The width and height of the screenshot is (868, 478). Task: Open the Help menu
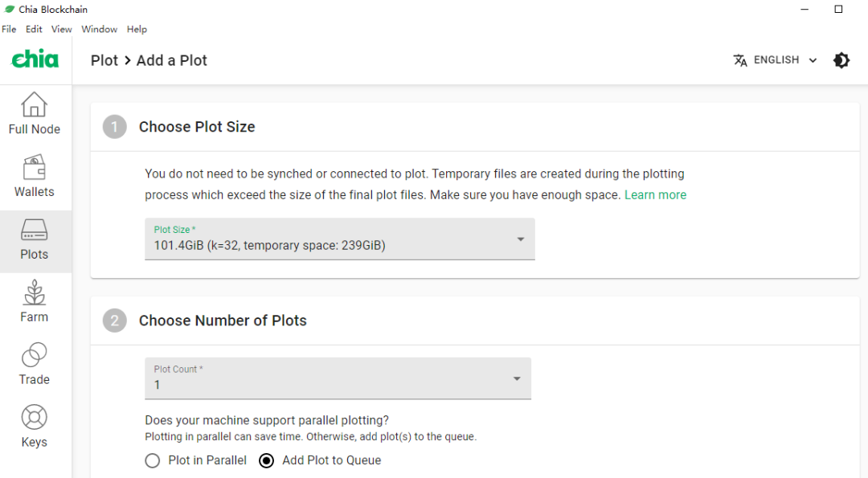137,29
